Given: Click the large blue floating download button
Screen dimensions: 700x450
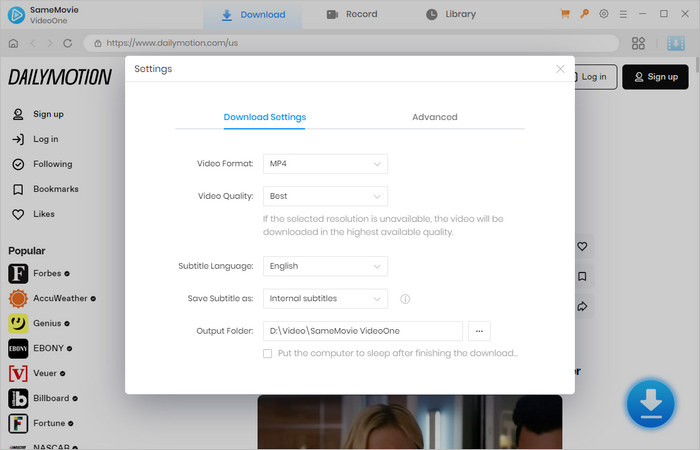Looking at the screenshot, I should (651, 404).
